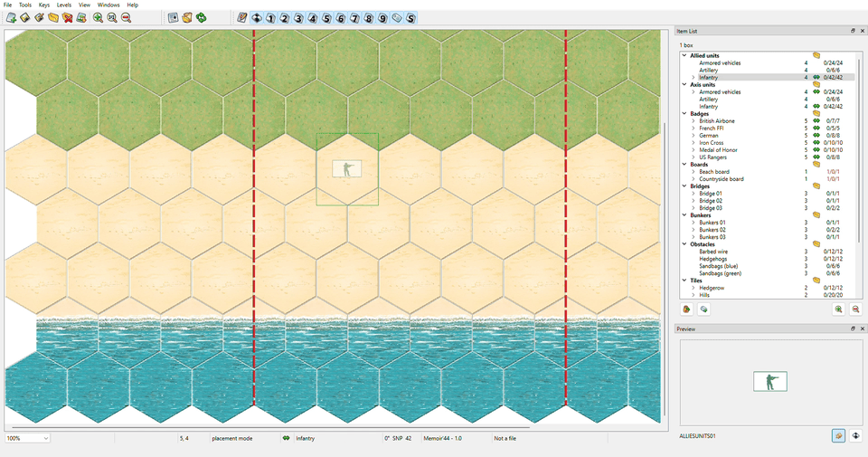Toggle level 2 visibility button
The width and height of the screenshot is (868, 457).
(285, 18)
